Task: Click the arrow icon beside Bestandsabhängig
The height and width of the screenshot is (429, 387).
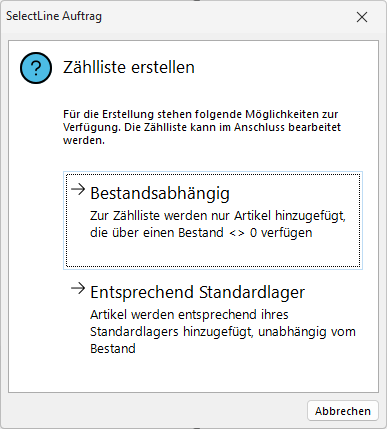Action: point(78,189)
